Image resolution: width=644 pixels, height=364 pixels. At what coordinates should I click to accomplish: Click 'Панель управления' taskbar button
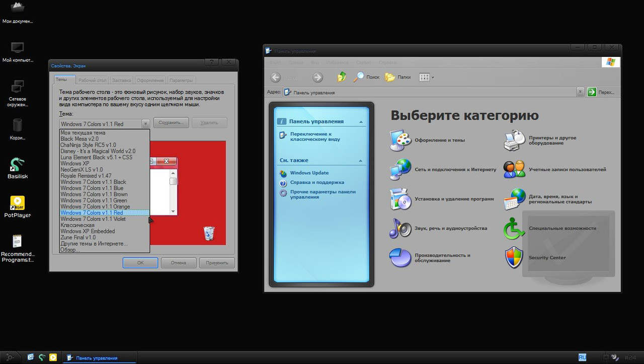click(100, 358)
